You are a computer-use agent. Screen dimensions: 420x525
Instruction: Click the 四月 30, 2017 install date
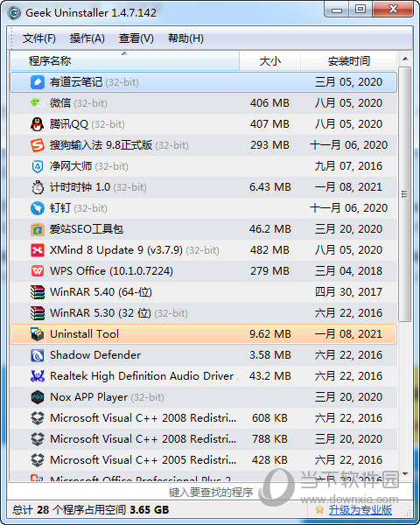[x=348, y=292]
